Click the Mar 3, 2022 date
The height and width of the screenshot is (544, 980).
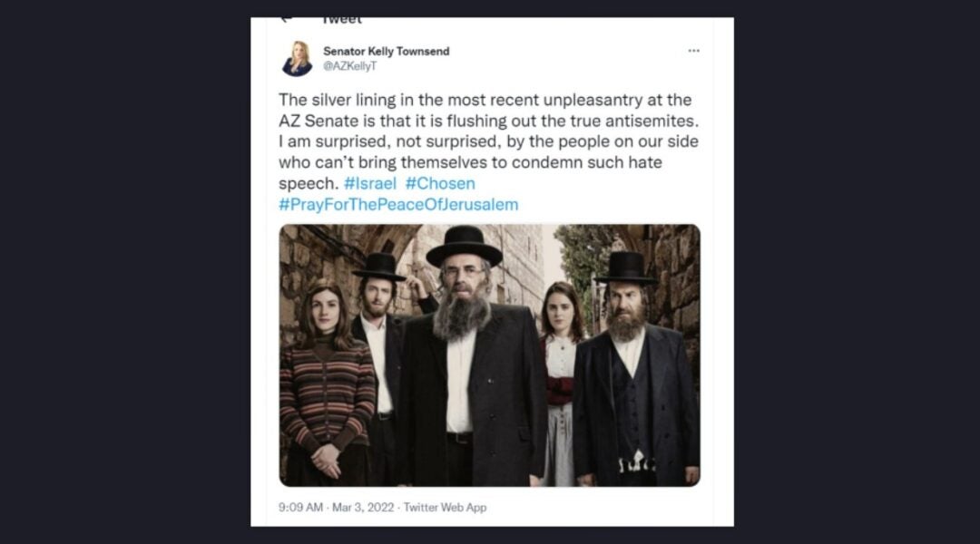[x=363, y=507]
